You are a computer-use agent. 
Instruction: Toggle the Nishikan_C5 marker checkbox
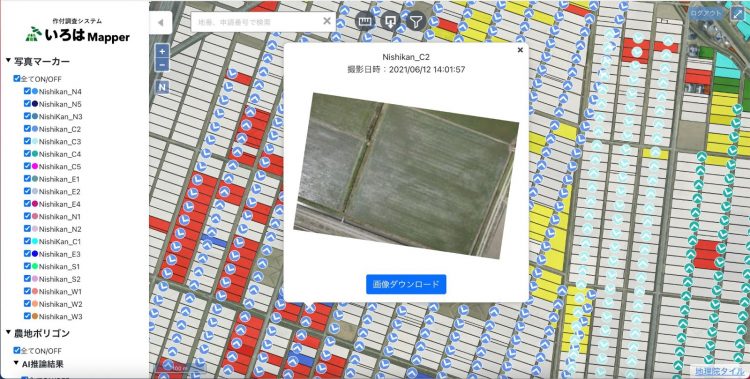click(x=27, y=167)
